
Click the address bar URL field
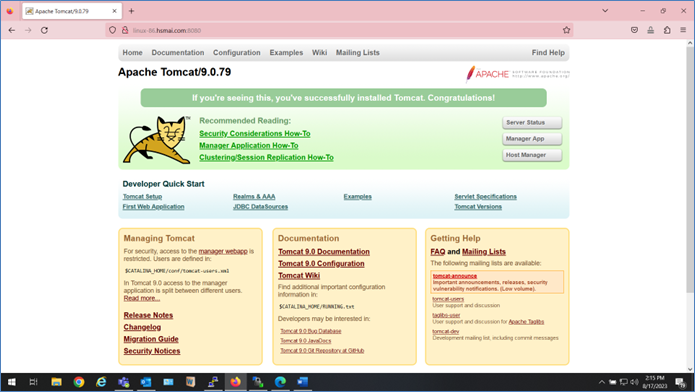[337, 30]
